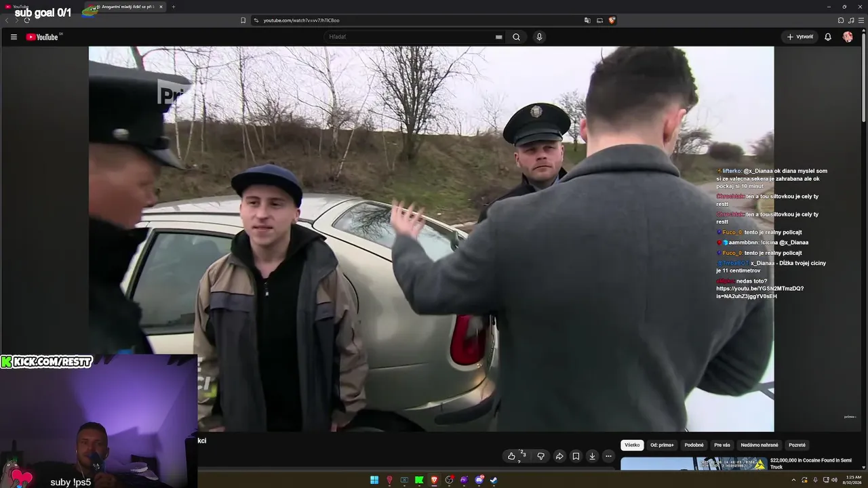The height and width of the screenshot is (488, 868).
Task: Open Brave browser taskbar icon
Action: (x=434, y=481)
